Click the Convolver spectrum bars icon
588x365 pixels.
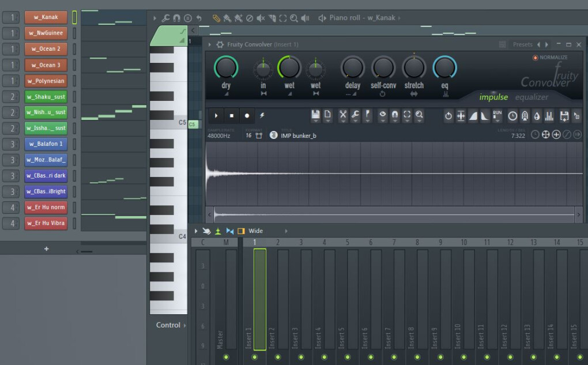coord(549,116)
